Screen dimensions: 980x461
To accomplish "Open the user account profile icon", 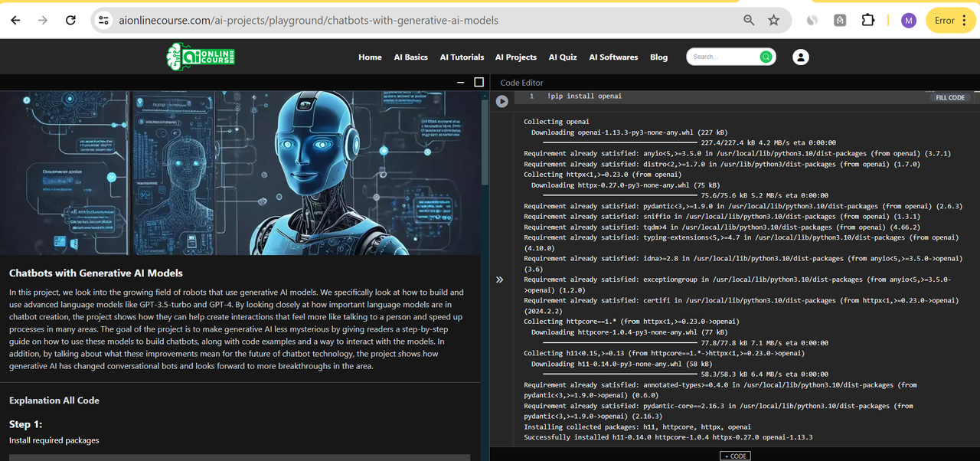I will pos(800,57).
